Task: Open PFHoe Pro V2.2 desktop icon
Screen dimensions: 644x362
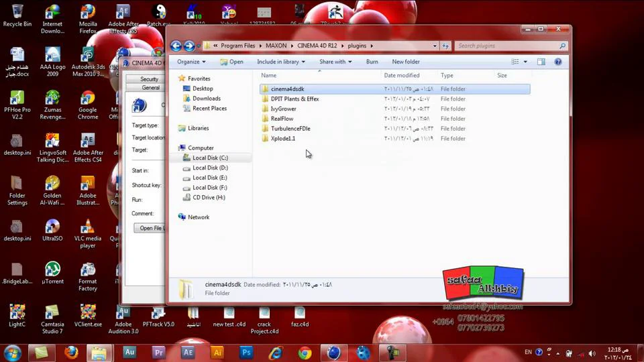Action: tap(17, 105)
